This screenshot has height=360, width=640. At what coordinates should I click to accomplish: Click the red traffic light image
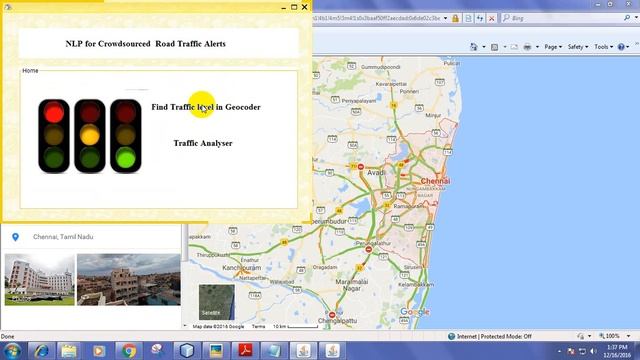tap(54, 136)
